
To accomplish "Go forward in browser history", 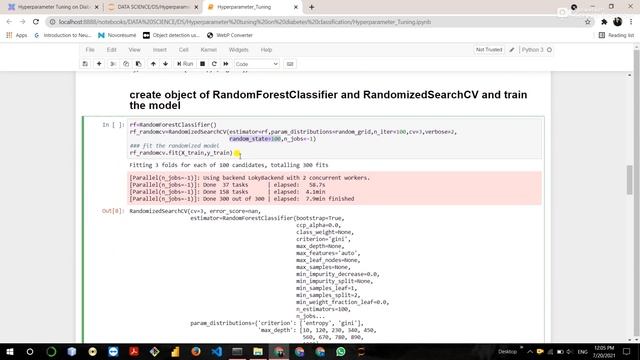I will coord(22,22).
